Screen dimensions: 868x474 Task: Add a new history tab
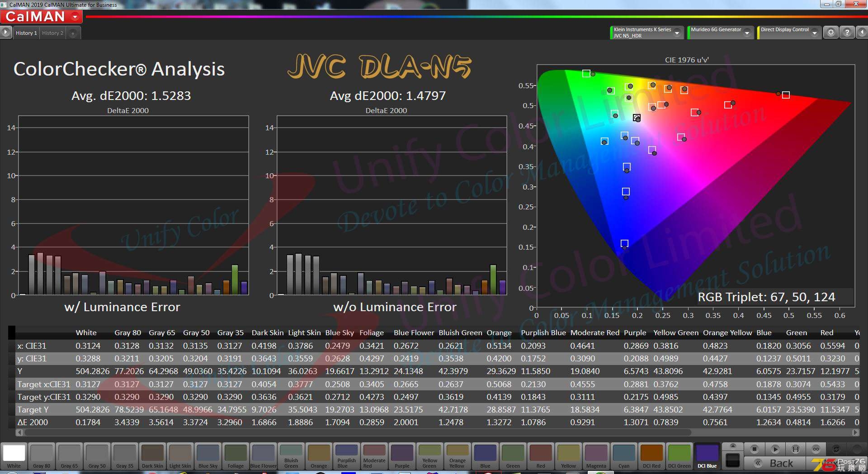73,33
